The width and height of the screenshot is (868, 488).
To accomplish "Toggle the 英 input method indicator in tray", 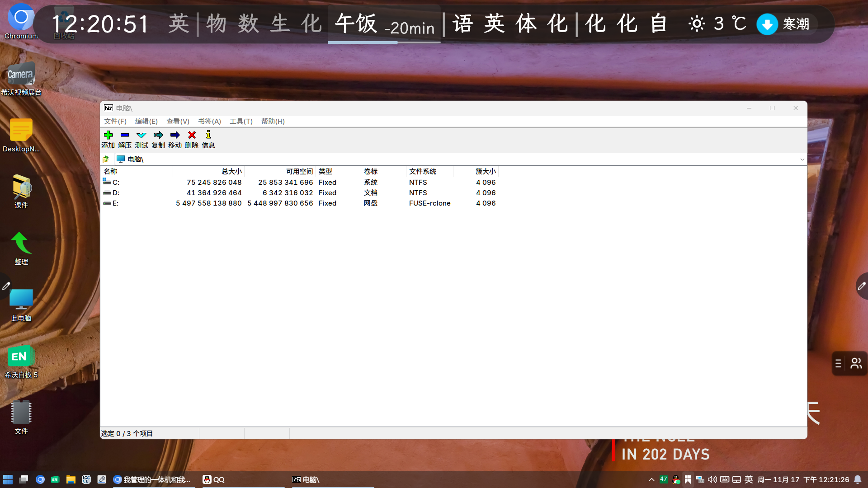I will [x=749, y=479].
